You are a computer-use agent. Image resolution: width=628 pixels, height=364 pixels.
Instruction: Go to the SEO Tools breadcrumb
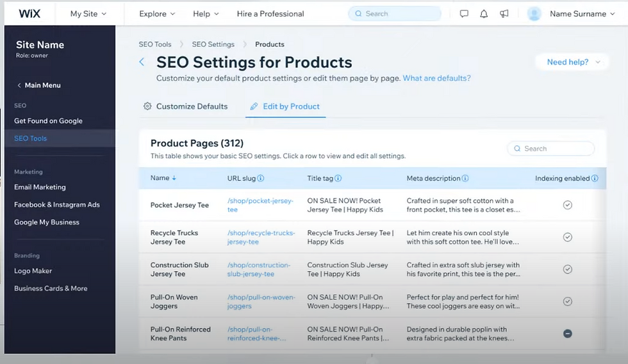(x=155, y=44)
